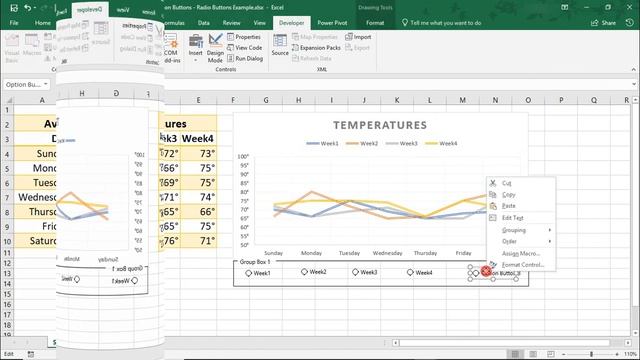Expand the formula bar
The width and height of the screenshot is (640, 360).
point(633,84)
